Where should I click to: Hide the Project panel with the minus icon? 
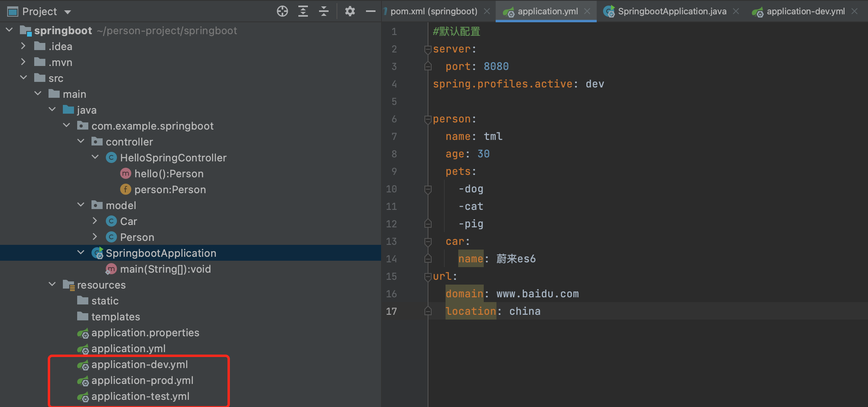click(370, 11)
